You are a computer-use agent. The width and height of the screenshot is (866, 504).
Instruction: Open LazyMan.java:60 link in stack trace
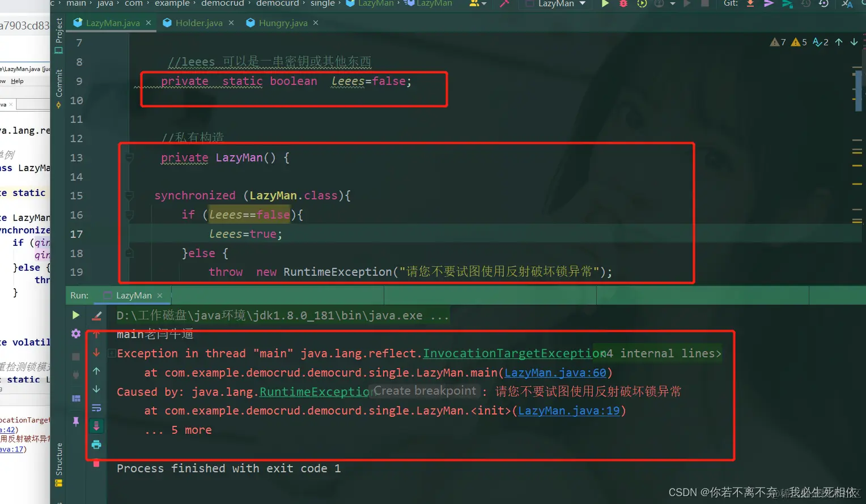click(555, 373)
